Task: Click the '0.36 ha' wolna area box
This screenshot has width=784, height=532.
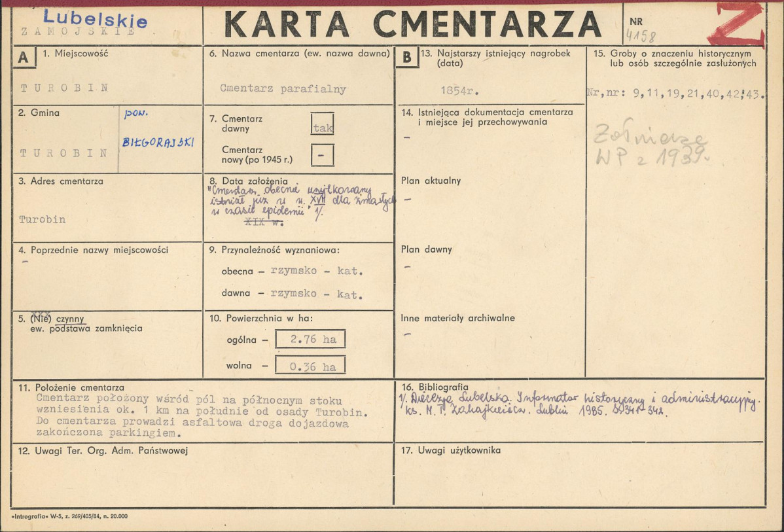Action: point(310,366)
